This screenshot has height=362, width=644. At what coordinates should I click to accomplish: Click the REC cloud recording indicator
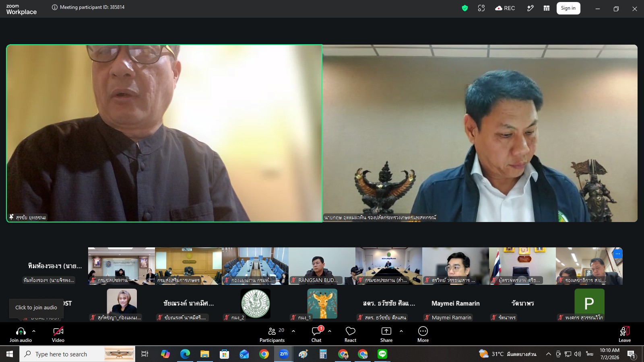(505, 8)
